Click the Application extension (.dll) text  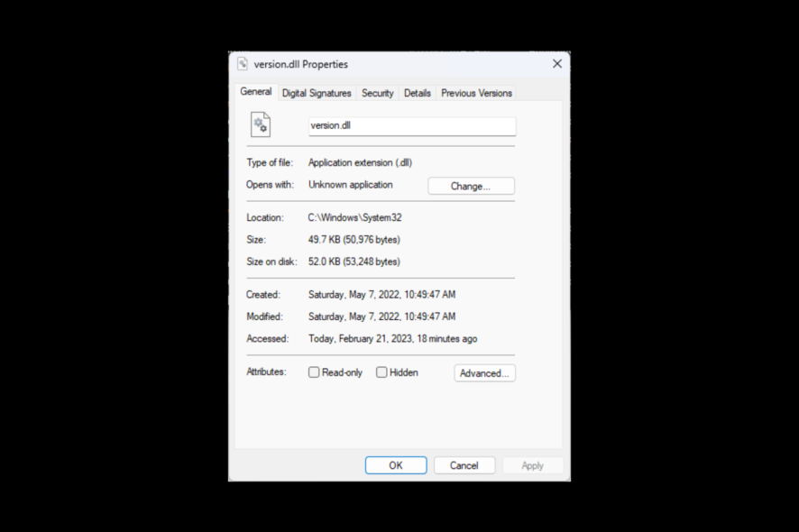click(360, 162)
